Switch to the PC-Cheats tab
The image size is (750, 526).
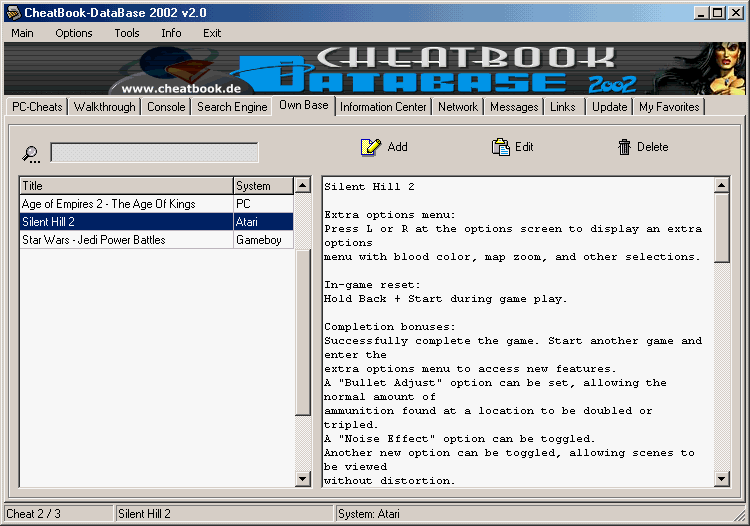pyautogui.click(x=37, y=107)
